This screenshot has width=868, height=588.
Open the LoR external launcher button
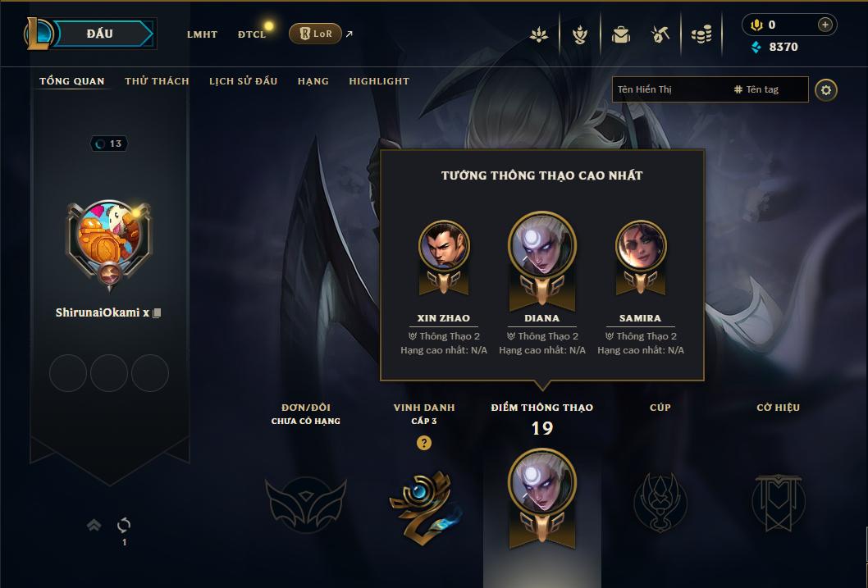(x=316, y=34)
